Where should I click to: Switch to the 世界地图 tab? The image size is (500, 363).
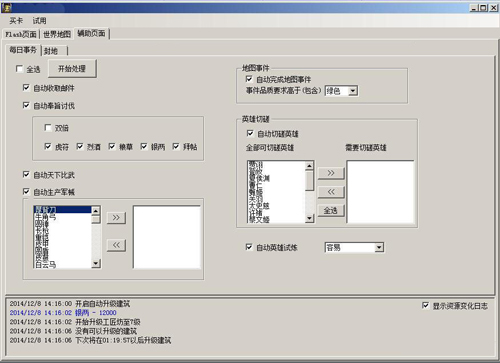tap(57, 34)
